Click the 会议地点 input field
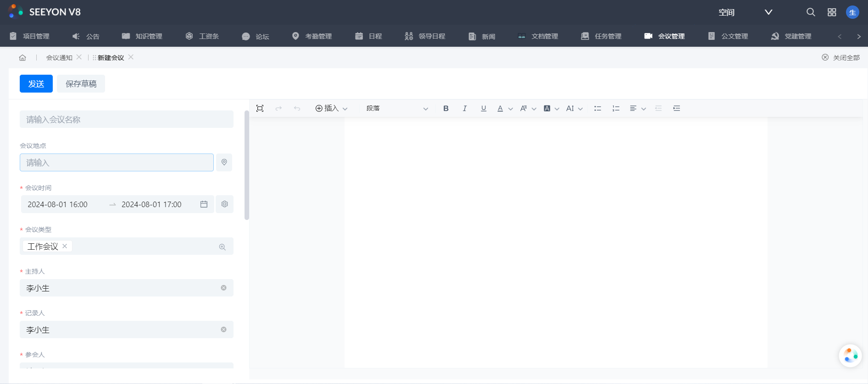The width and height of the screenshot is (868, 384). pos(117,163)
